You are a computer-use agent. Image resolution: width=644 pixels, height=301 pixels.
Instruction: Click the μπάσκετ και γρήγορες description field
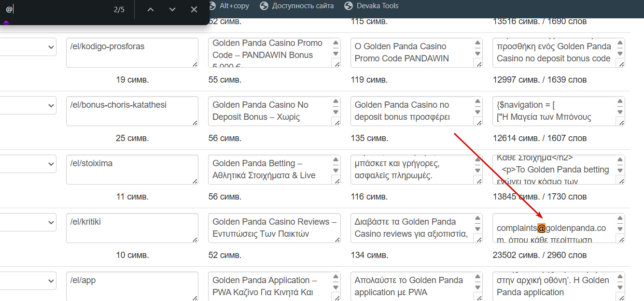tap(417, 170)
